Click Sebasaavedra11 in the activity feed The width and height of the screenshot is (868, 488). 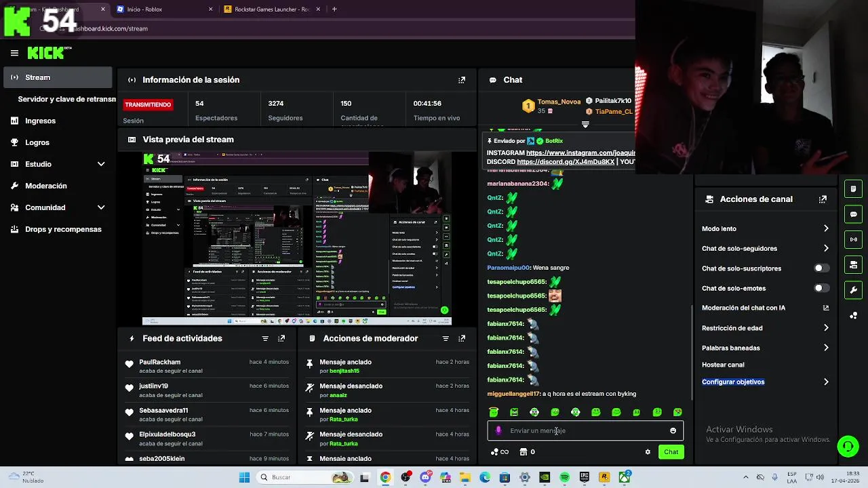tap(163, 410)
